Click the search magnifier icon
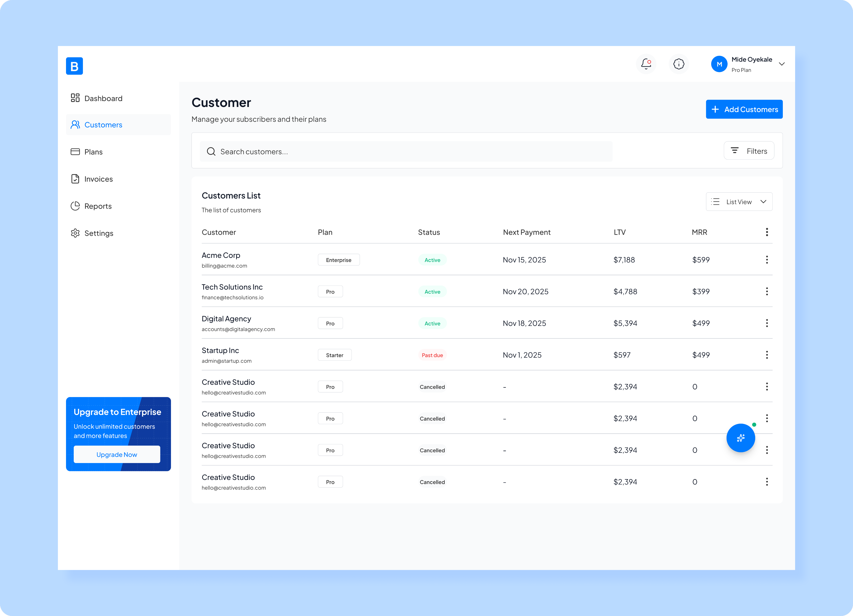The image size is (853, 616). click(211, 152)
